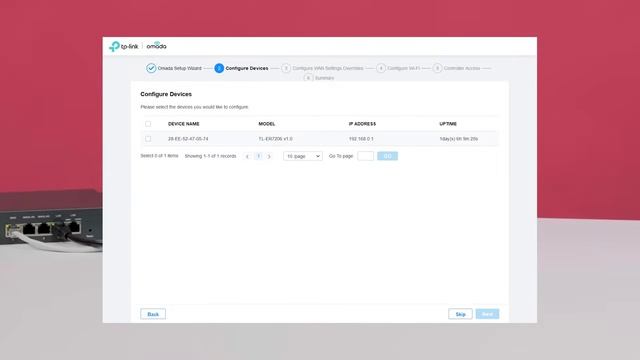This screenshot has width=640, height=360.
Task: Focus the Go To page input field
Action: tap(365, 156)
